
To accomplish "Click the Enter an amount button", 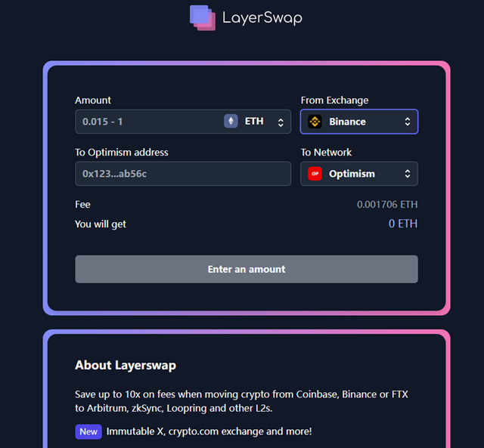I will click(247, 269).
